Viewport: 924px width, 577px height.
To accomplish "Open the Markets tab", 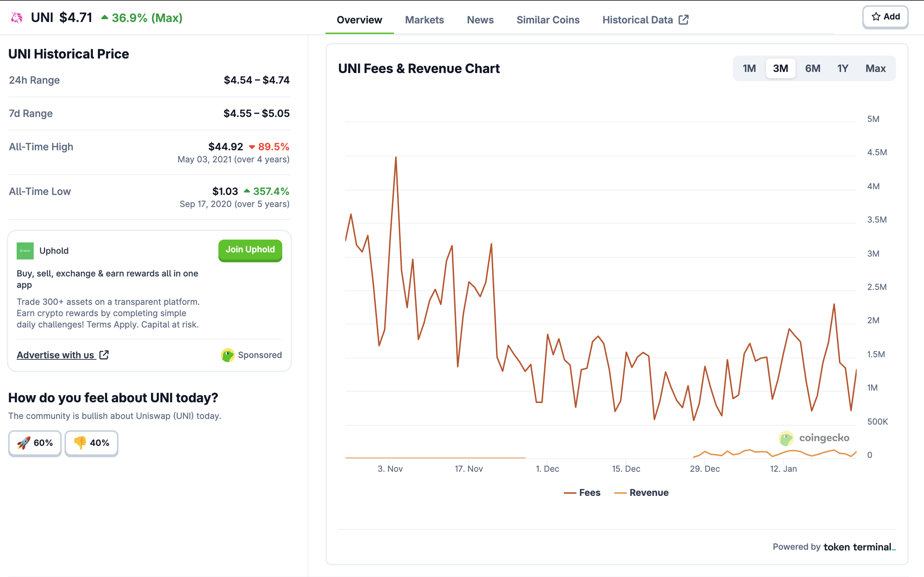I will click(x=424, y=20).
